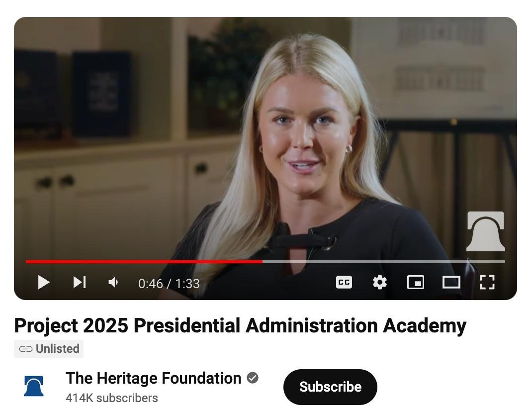Play the video
Viewport: 532px width, 417px height.
(43, 283)
